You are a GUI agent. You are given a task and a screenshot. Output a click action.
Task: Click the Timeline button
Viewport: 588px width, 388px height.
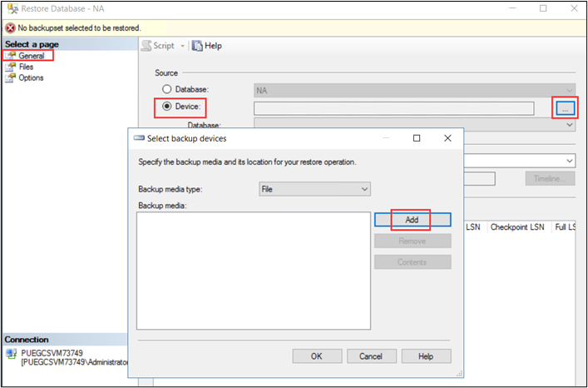coord(550,179)
